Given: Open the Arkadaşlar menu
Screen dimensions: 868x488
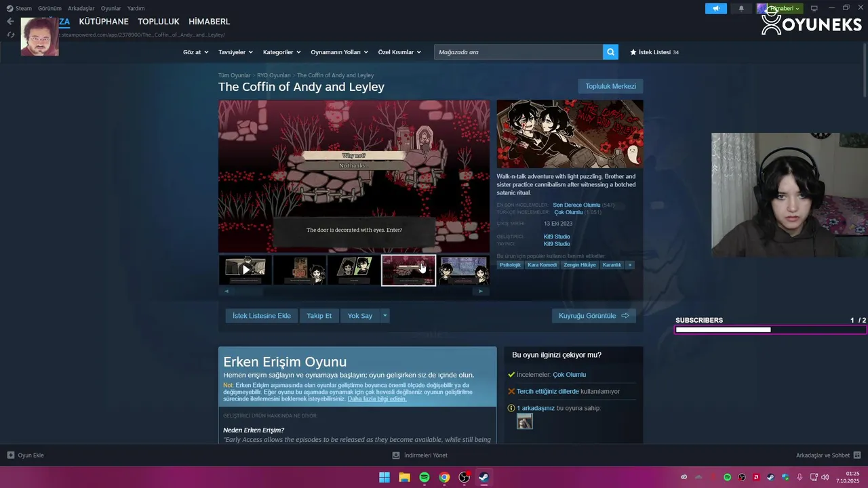Looking at the screenshot, I should [x=81, y=8].
